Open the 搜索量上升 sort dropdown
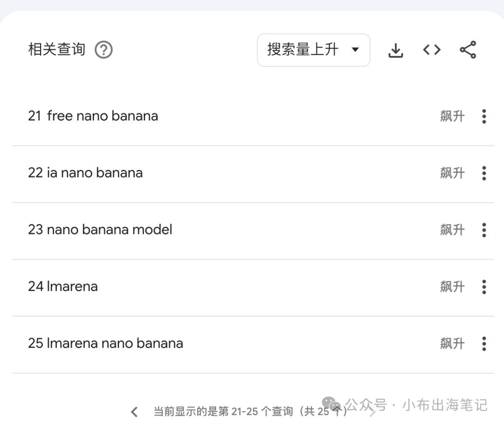The width and height of the screenshot is (504, 425). coord(313,50)
